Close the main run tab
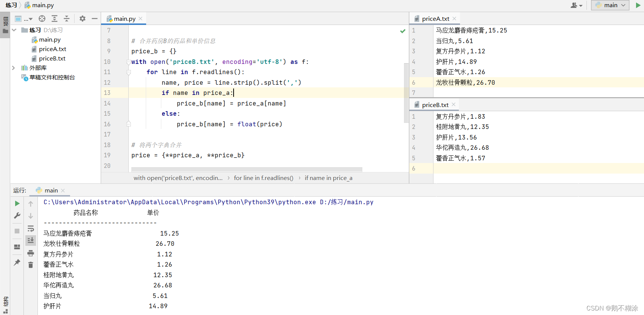The width and height of the screenshot is (644, 315). tap(63, 191)
